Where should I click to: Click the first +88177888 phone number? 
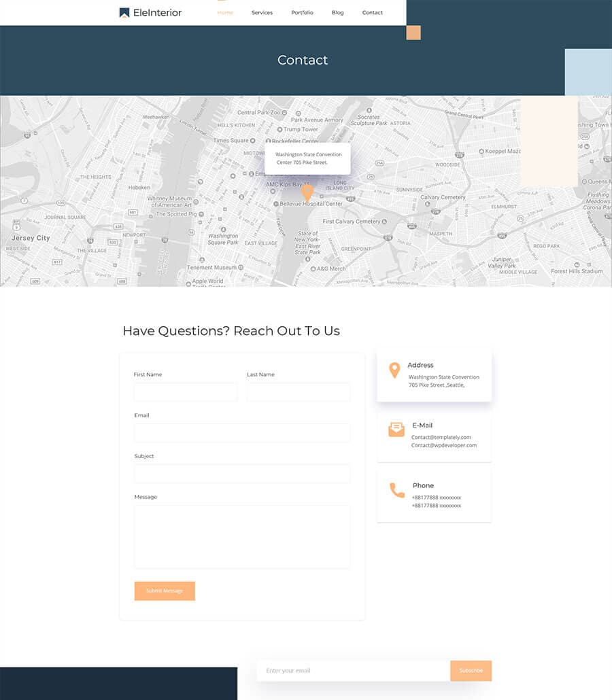tap(437, 497)
